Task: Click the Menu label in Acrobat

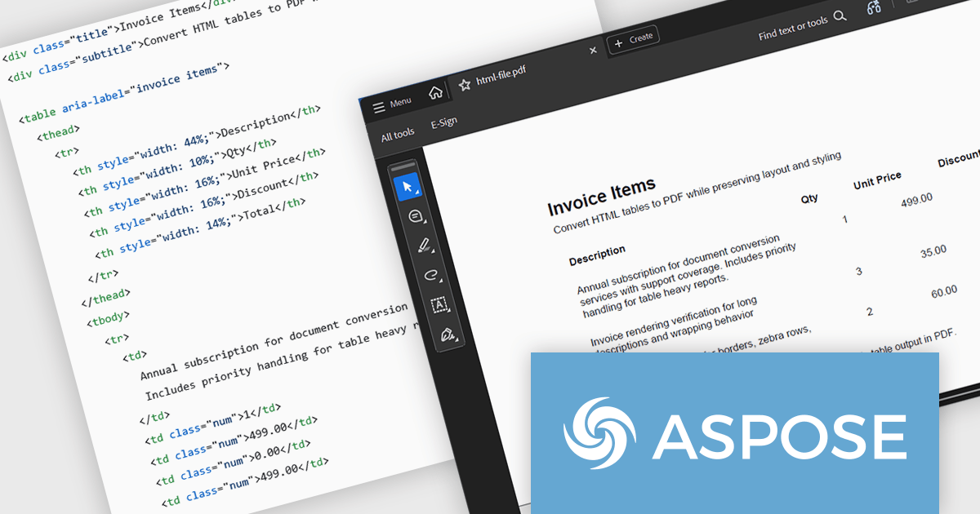Action: coord(400,104)
